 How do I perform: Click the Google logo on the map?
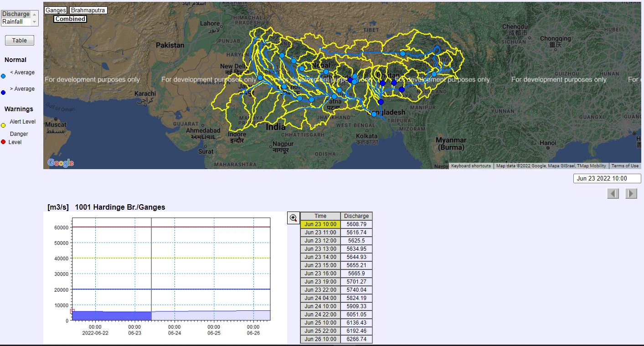(x=61, y=163)
